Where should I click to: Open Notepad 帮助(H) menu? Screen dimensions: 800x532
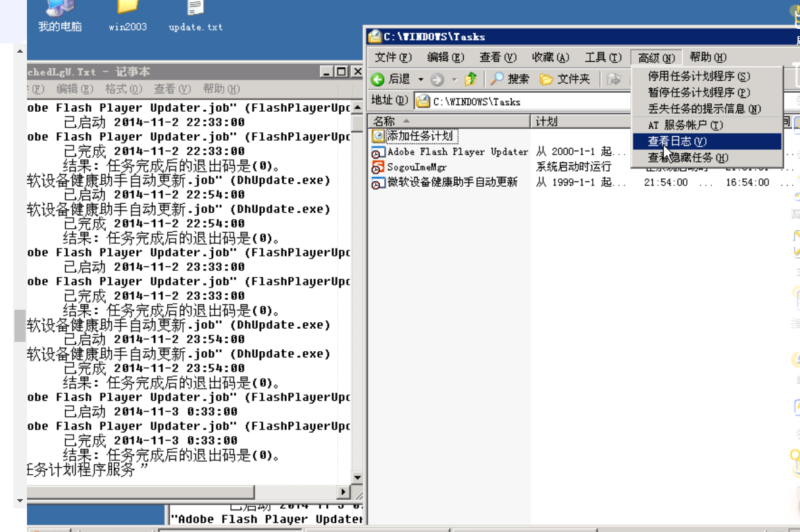point(221,89)
